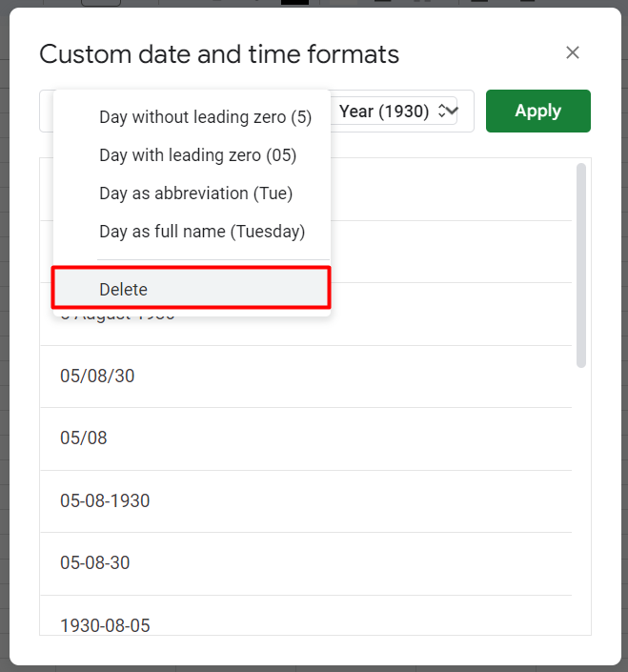The image size is (628, 672).
Task: Choose the 05-08-30 date format
Action: tap(306, 563)
